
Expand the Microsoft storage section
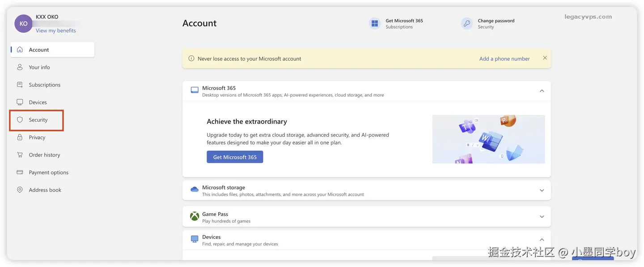point(542,190)
